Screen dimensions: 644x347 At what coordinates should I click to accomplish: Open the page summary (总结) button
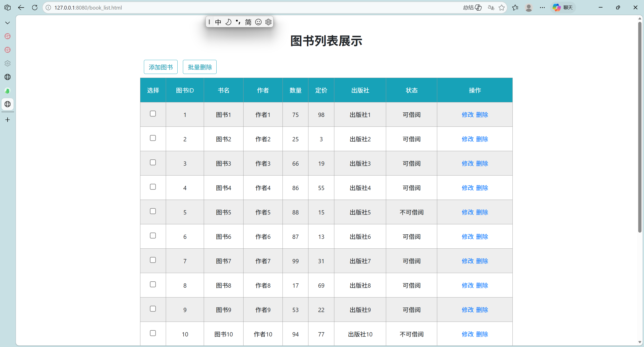pyautogui.click(x=472, y=8)
